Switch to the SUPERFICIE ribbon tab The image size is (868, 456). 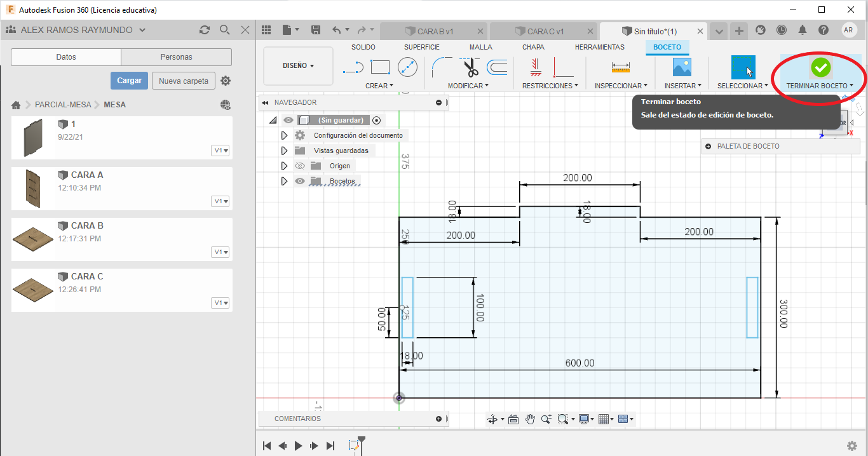421,47
